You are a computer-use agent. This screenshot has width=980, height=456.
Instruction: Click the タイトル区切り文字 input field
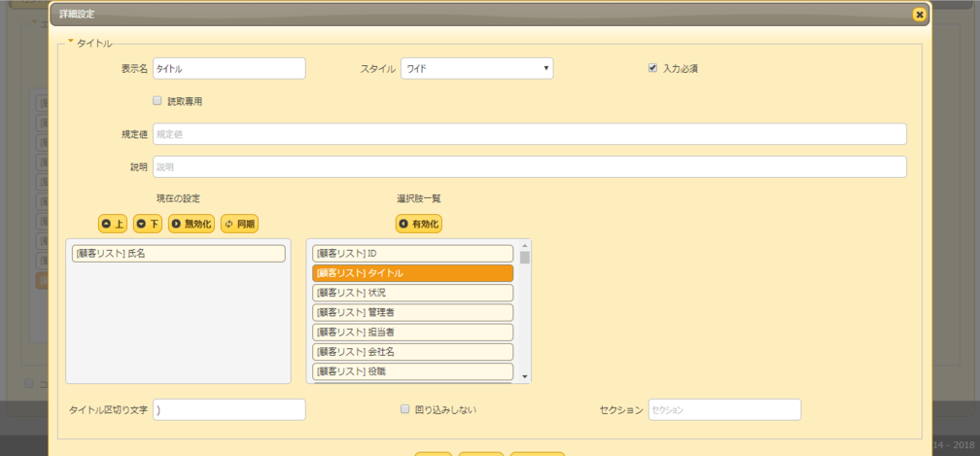228,409
